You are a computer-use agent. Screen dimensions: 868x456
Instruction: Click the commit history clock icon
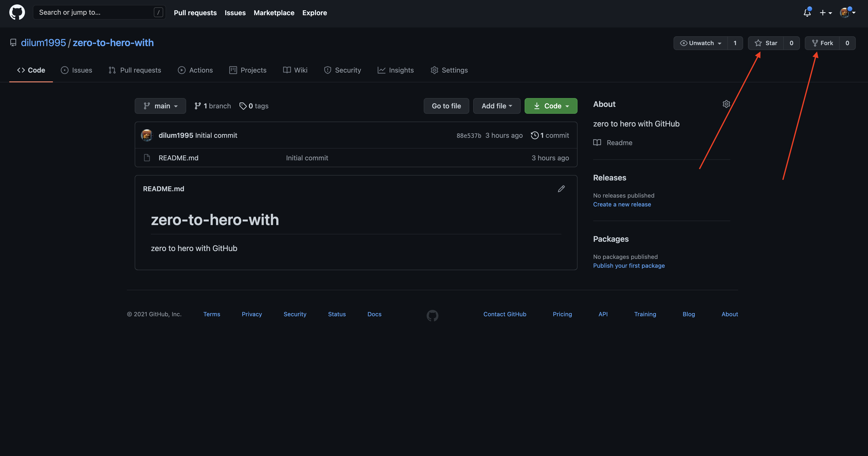[x=534, y=135]
